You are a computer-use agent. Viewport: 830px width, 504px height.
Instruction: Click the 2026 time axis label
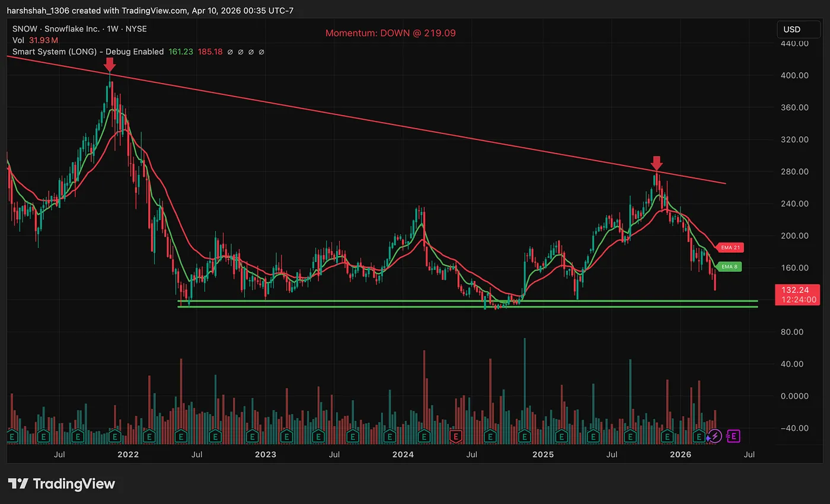coord(681,455)
